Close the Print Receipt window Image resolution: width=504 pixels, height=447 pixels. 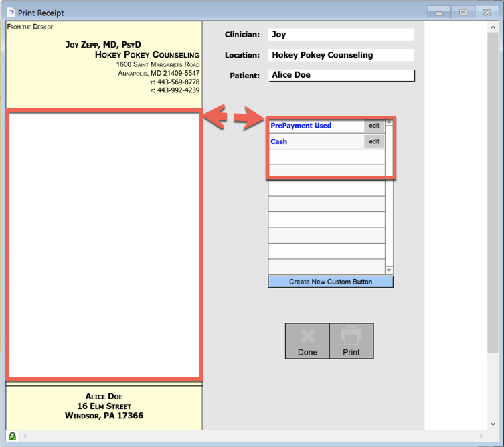(487, 13)
